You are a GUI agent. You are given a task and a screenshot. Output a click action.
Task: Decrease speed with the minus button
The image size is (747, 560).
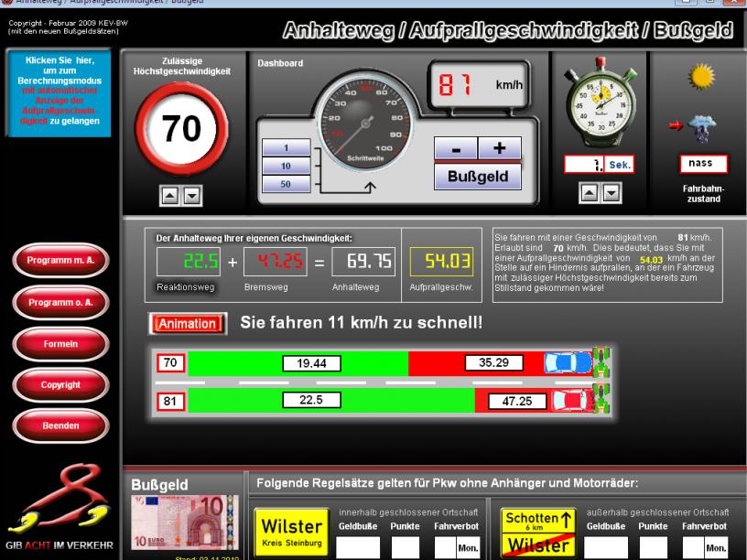click(x=456, y=148)
